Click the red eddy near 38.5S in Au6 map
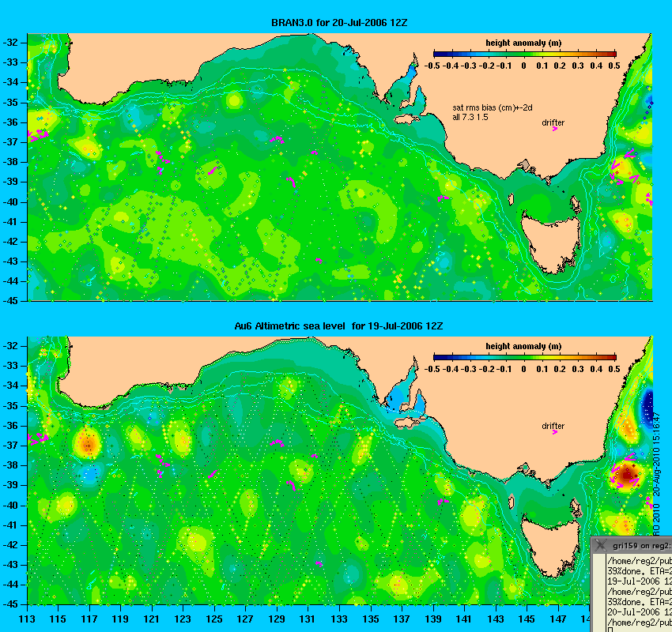Image resolution: width=672 pixels, height=632 pixels. [x=628, y=475]
